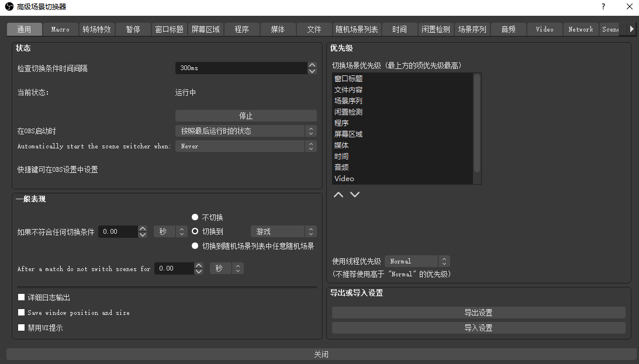
Task: Switch to the 暂停 tab
Action: 133,29
